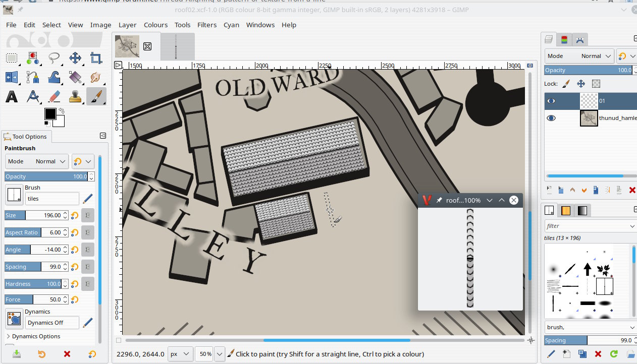
Task: Select the Clone stamp tool
Action: pyautogui.click(x=75, y=96)
